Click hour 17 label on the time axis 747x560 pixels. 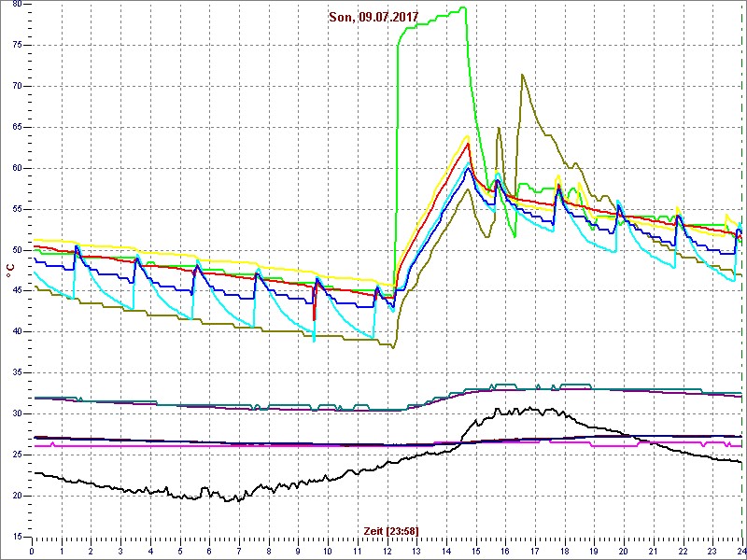[535, 550]
